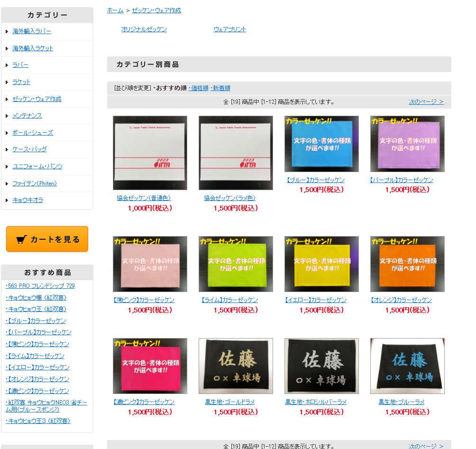476x449 pixels.
Task: Go to the ラケット category
Action: click(x=21, y=82)
